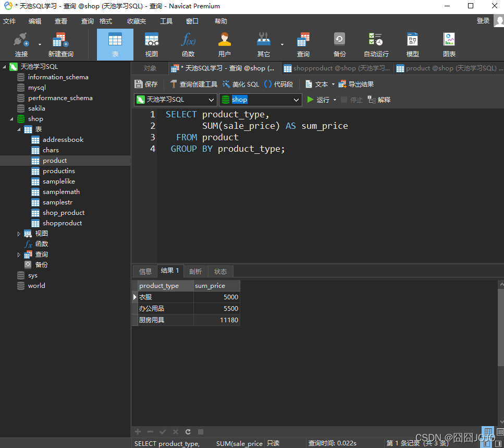
Task: Open the Help (帮助) menu
Action: point(221,21)
